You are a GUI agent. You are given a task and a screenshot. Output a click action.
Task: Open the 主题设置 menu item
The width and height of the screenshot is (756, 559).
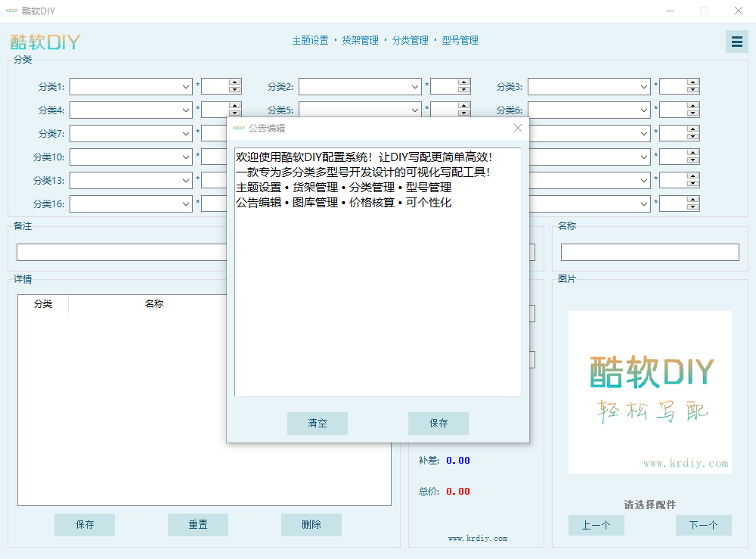(310, 40)
